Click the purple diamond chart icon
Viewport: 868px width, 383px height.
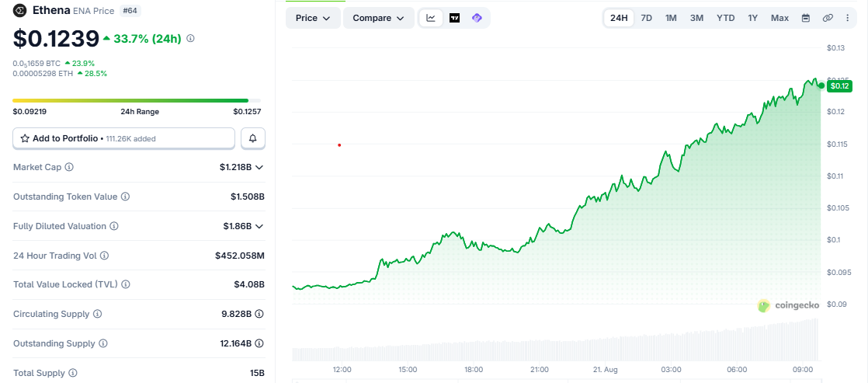point(477,18)
